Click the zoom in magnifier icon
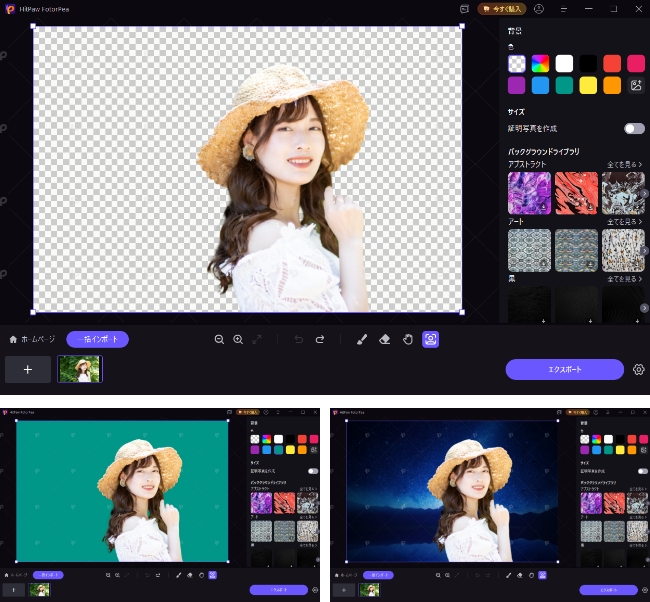The width and height of the screenshot is (650, 602). (x=238, y=340)
